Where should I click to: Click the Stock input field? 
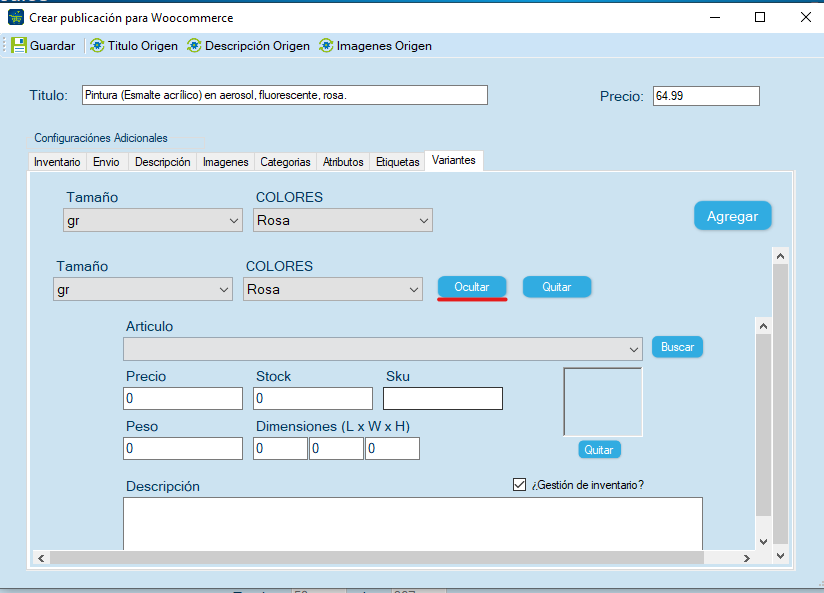pos(313,398)
